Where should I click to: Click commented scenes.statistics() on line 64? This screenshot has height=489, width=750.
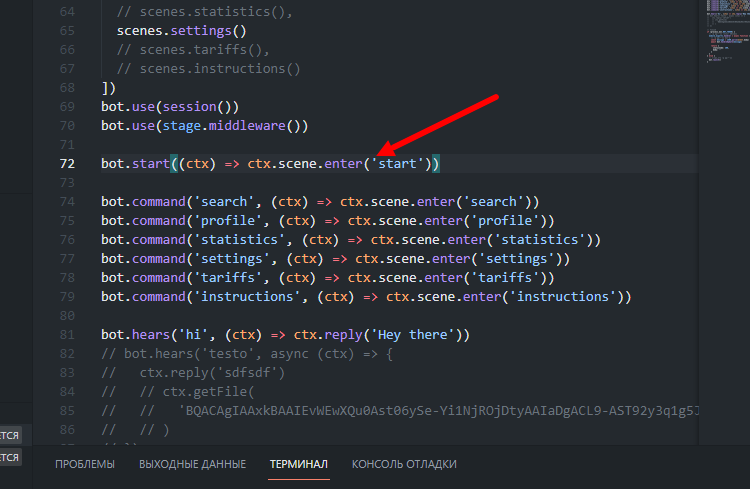click(204, 12)
